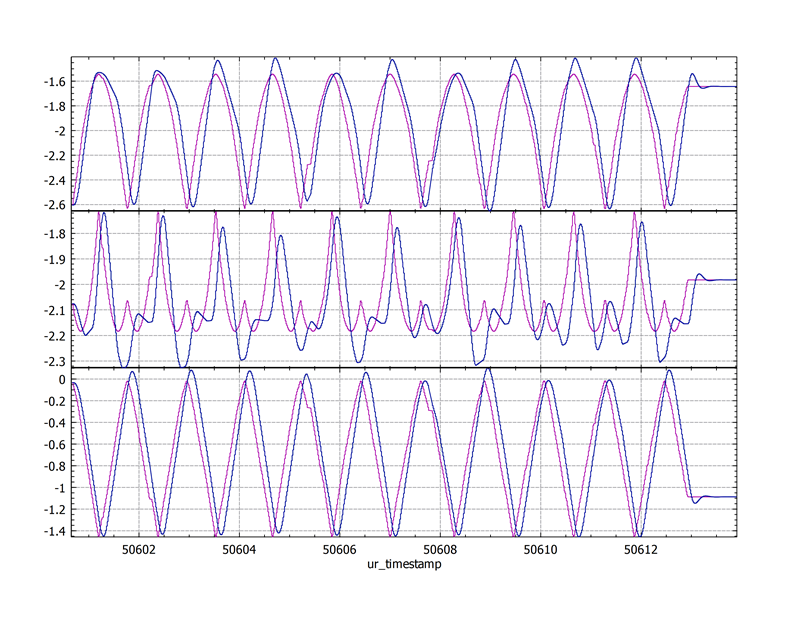
Task: Click the -0.6 tick label, bottom plot
Action: click(55, 444)
